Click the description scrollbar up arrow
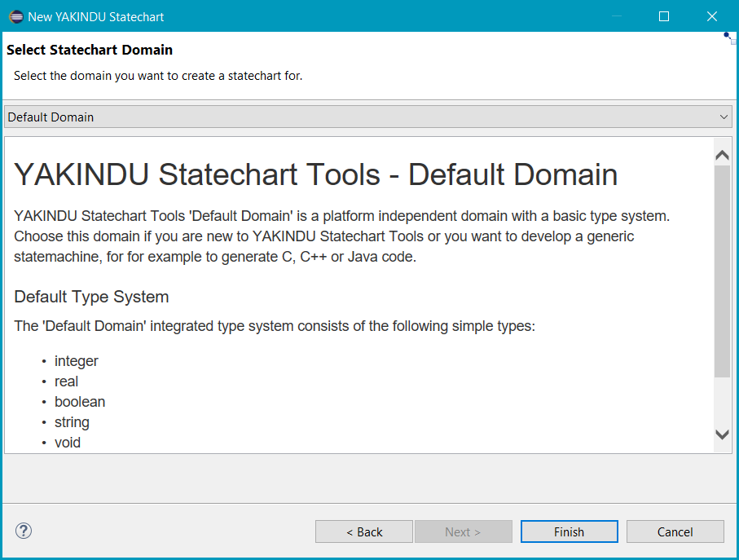Screen dimensions: 739x560 tap(722, 155)
